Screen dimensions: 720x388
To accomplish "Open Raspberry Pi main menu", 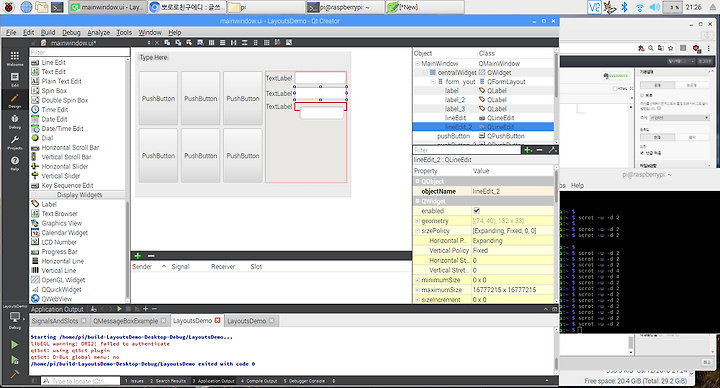I will tap(9, 7).
